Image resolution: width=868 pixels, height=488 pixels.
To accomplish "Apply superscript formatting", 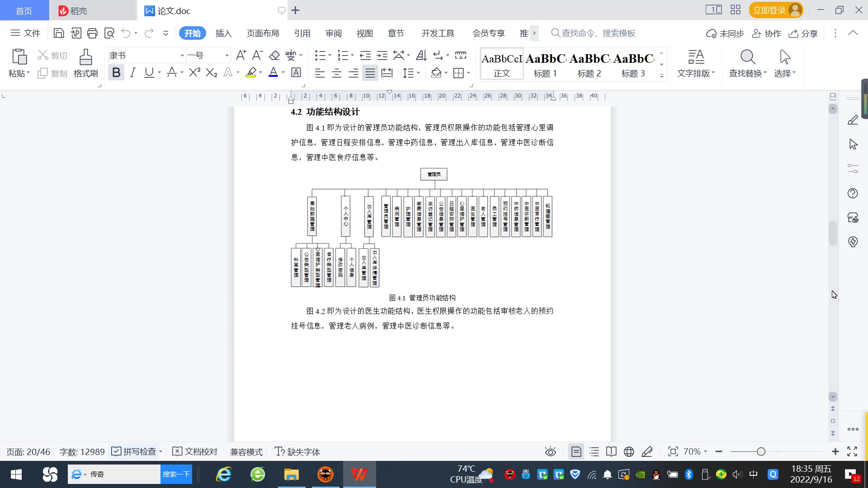I will (194, 72).
